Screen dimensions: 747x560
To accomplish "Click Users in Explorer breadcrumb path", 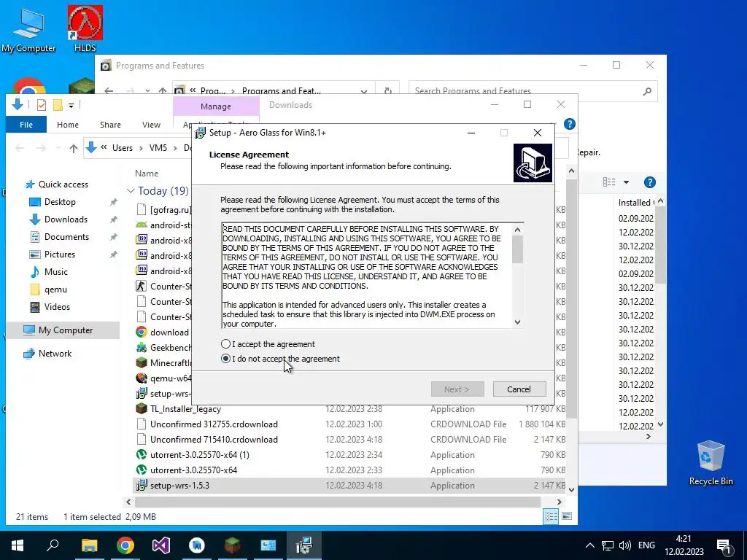I will 123,148.
